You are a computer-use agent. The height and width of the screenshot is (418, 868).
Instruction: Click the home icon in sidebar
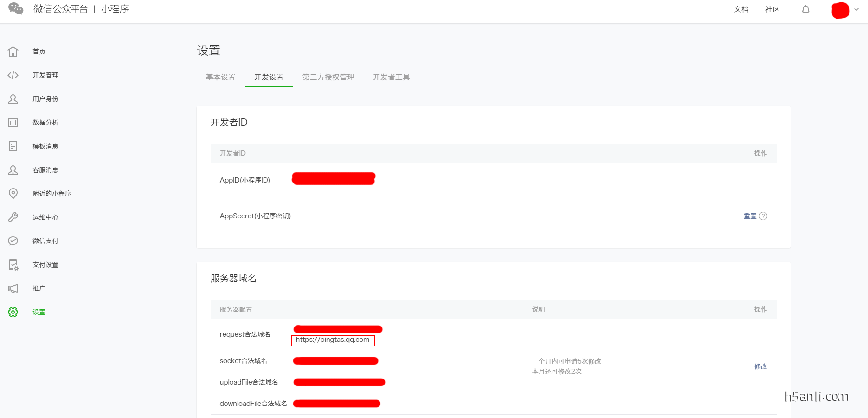(x=13, y=52)
